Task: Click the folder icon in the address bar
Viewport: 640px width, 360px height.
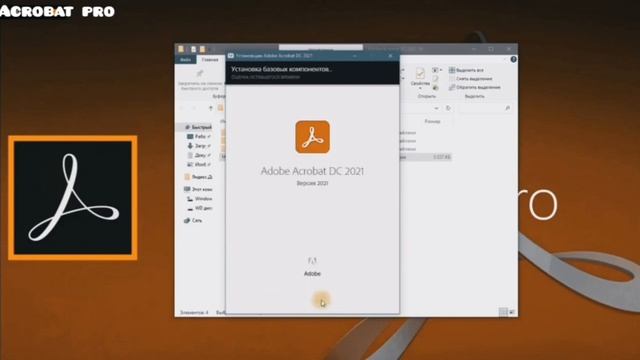Action: pyautogui.click(x=220, y=108)
